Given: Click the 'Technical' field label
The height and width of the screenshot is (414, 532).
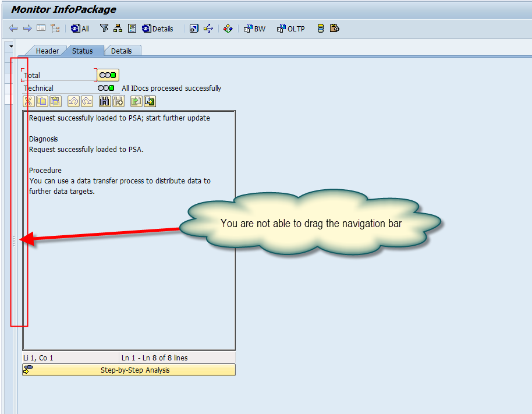Looking at the screenshot, I should [x=38, y=89].
